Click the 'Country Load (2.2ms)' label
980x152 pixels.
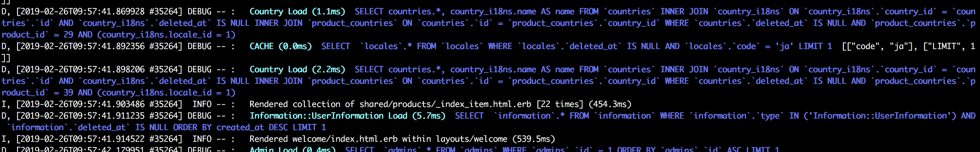click(x=297, y=70)
